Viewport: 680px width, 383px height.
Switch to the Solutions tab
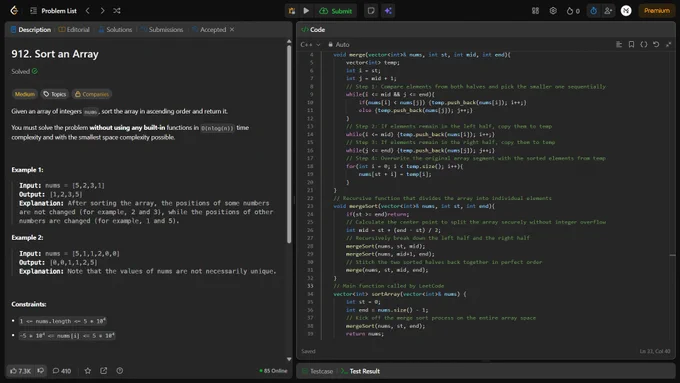[x=115, y=29]
